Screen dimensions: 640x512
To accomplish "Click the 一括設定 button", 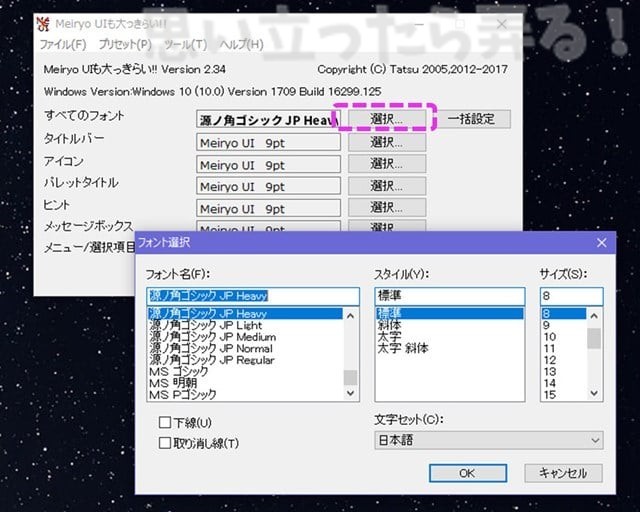I will [x=478, y=118].
